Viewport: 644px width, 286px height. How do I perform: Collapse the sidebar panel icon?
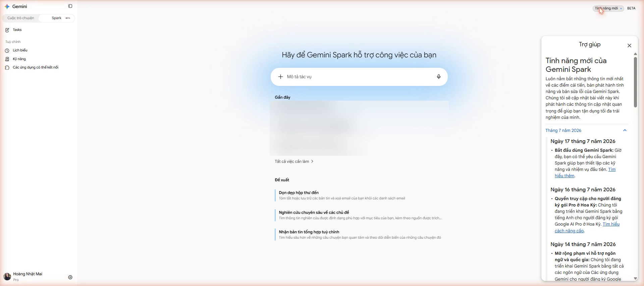pos(70,6)
